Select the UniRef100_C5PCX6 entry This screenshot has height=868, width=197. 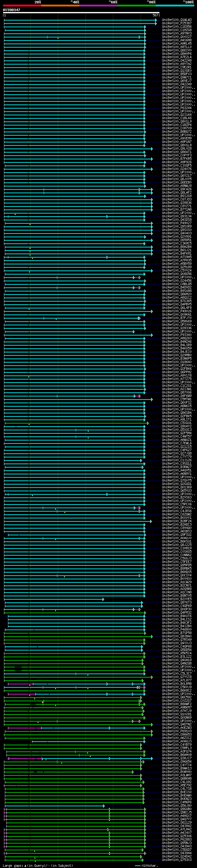(x=176, y=504)
